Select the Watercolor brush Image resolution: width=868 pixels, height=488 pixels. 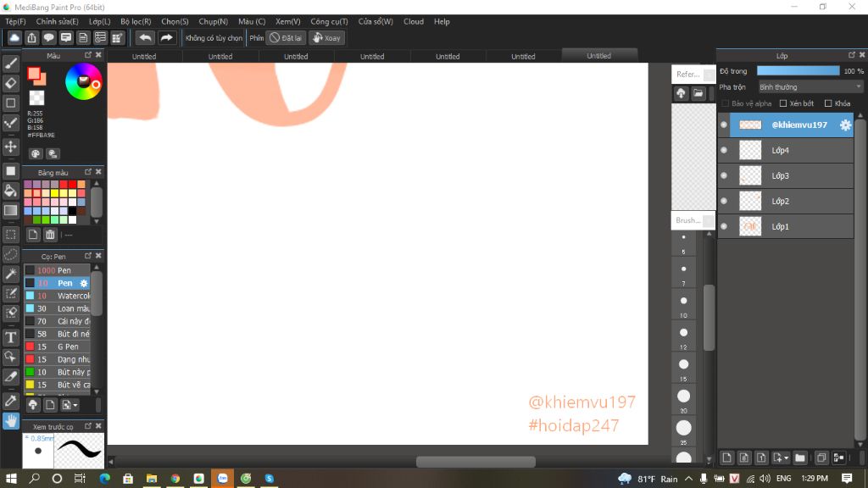click(x=57, y=296)
